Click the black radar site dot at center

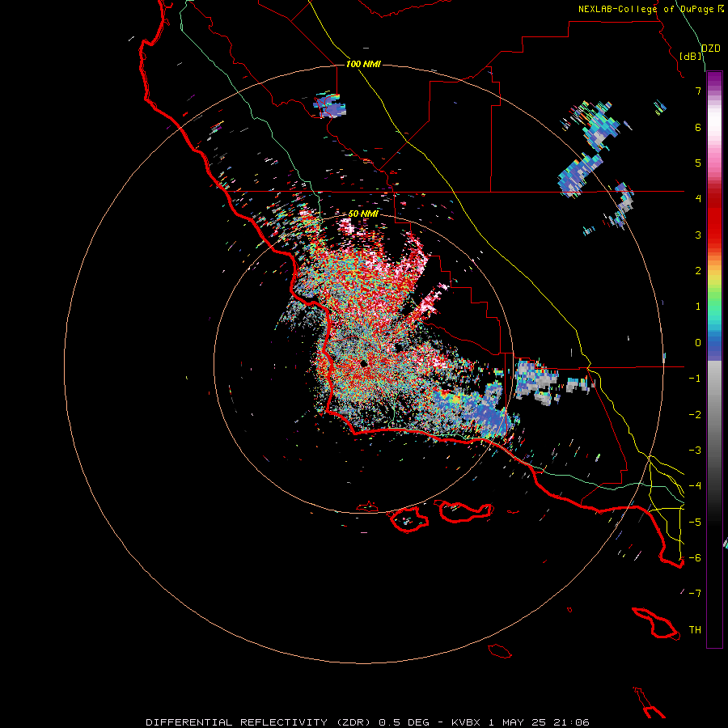363,363
